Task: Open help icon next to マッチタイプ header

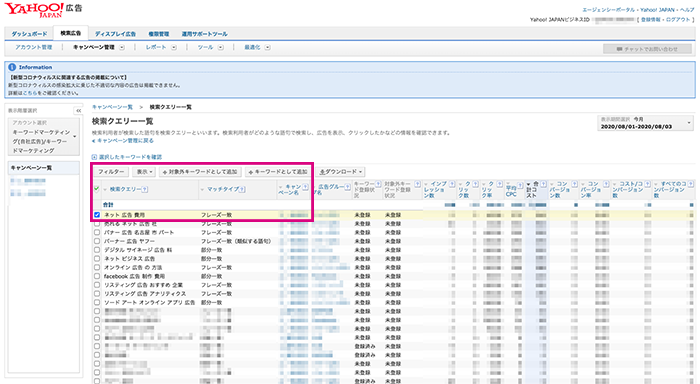Action: tap(242, 189)
